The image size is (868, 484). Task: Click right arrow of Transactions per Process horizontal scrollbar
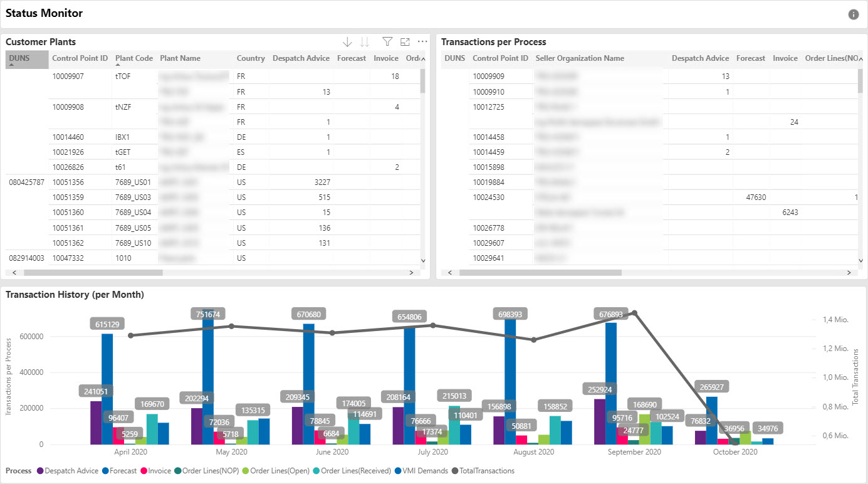point(849,273)
